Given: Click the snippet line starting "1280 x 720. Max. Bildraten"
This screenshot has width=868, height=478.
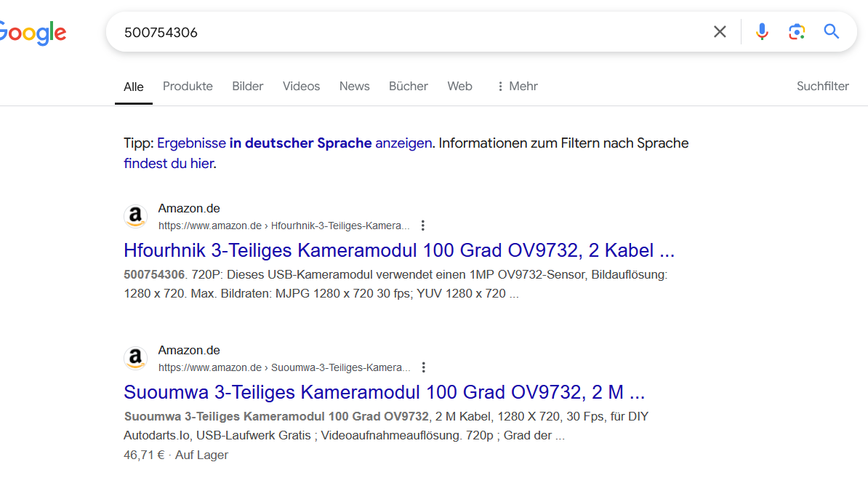Looking at the screenshot, I should (321, 293).
